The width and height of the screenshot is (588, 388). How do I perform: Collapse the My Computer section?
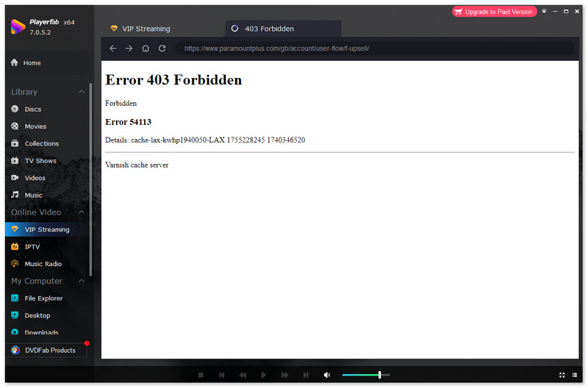pos(82,281)
